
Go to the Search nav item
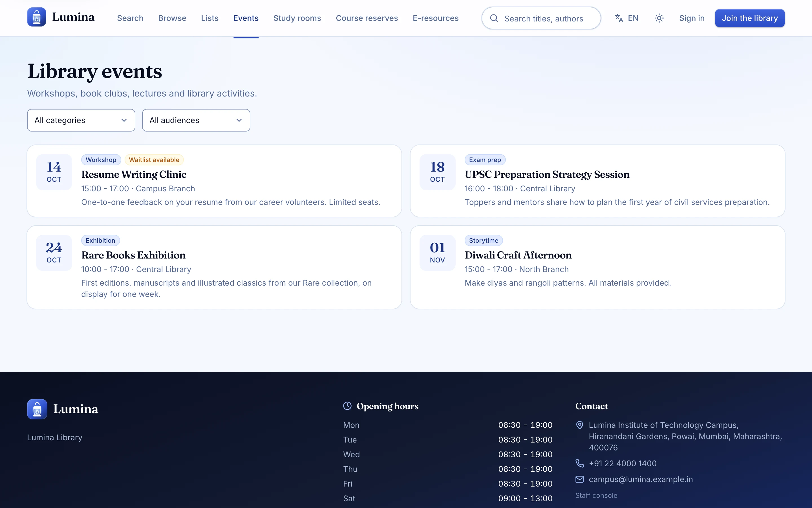[x=130, y=18]
